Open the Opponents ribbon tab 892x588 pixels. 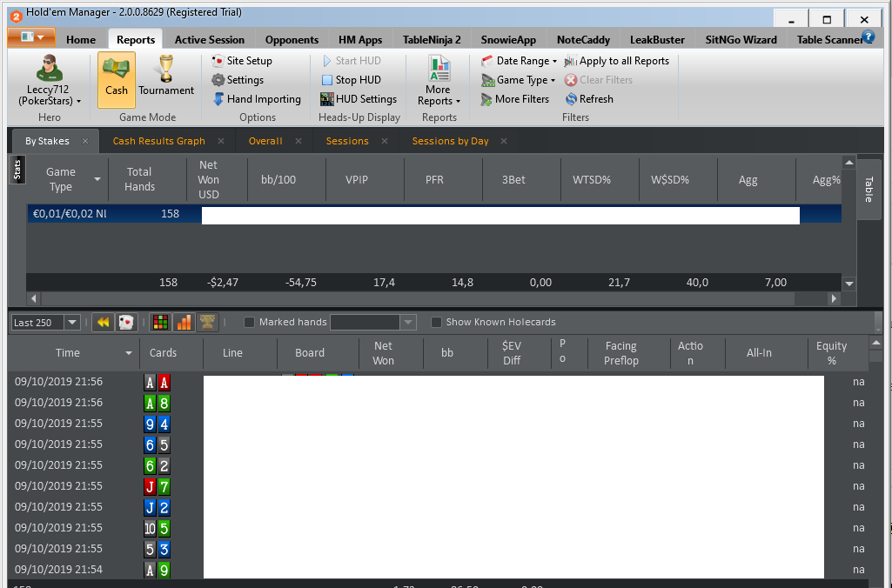(292, 40)
